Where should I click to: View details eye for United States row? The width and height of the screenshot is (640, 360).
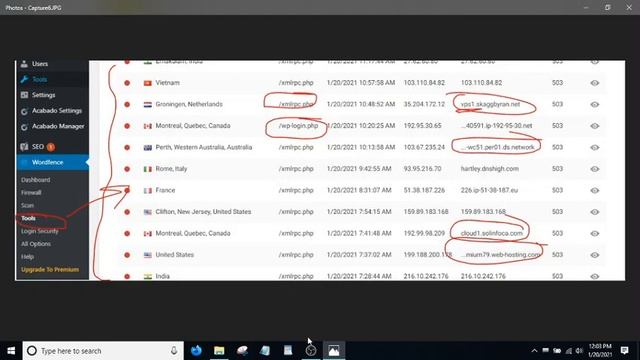coord(595,255)
